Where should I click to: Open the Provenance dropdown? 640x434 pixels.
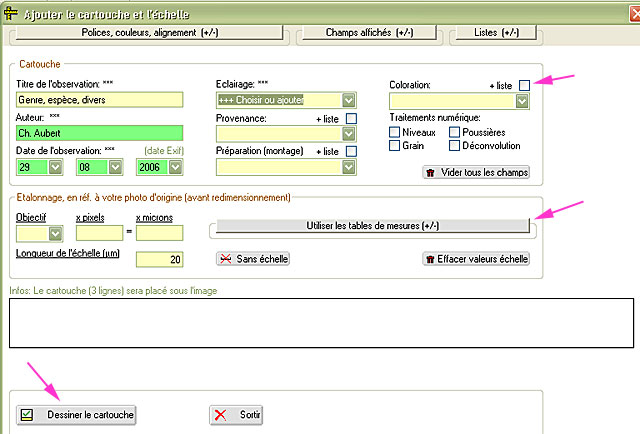point(349,134)
